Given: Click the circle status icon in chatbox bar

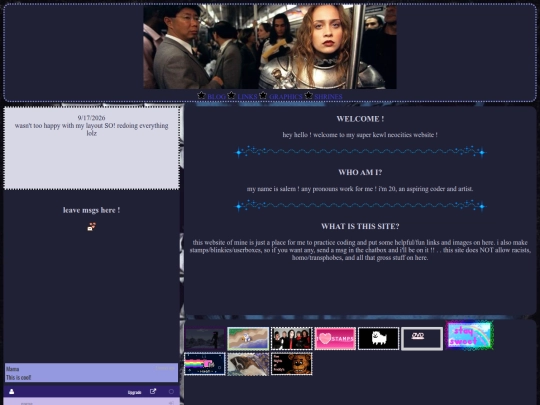Looking at the screenshot, I should [x=171, y=392].
